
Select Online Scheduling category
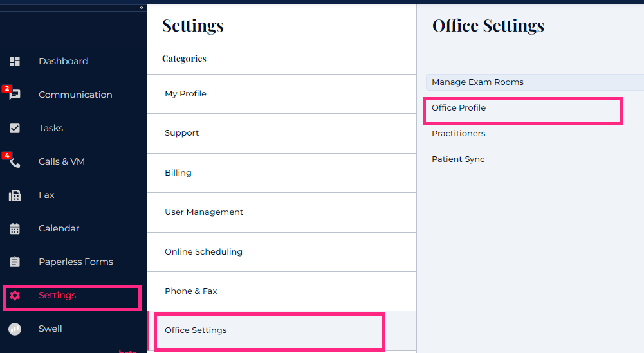coord(203,252)
